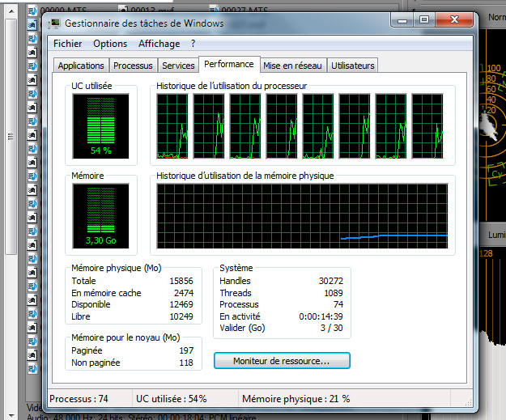This screenshot has height=420, width=506.
Task: Click the En mémoire cache value 2474
Action: coord(184,293)
